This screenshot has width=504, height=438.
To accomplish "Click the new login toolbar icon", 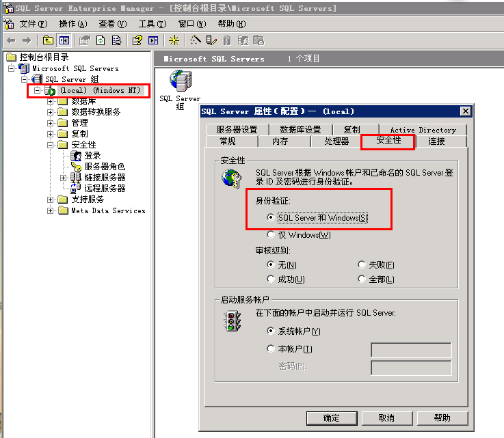I will click(243, 40).
